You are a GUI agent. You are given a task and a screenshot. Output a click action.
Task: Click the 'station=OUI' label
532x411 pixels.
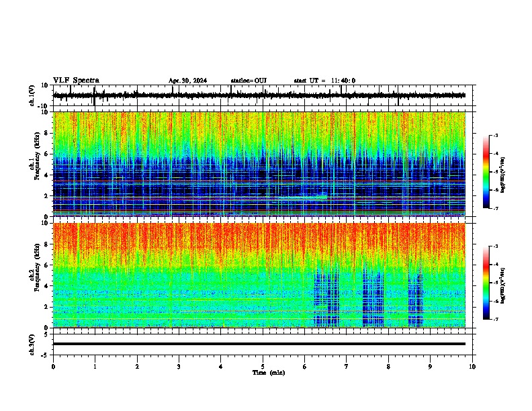[x=249, y=81]
